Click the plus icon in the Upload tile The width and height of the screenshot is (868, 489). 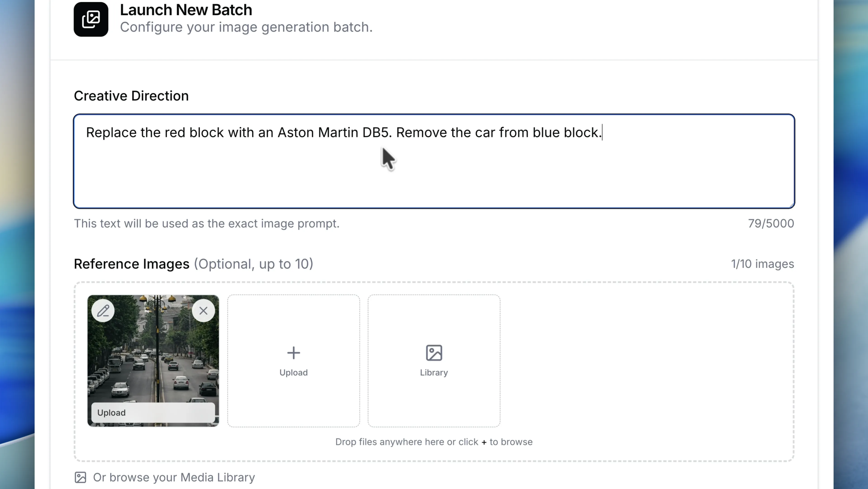[293, 353]
